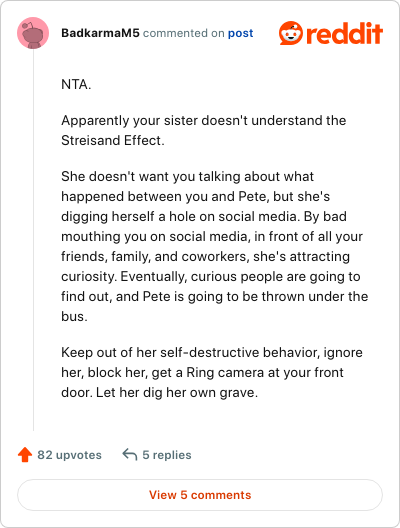Click the "Let her dig her own grave." sentence
The width and height of the screenshot is (400, 528).
point(177,393)
